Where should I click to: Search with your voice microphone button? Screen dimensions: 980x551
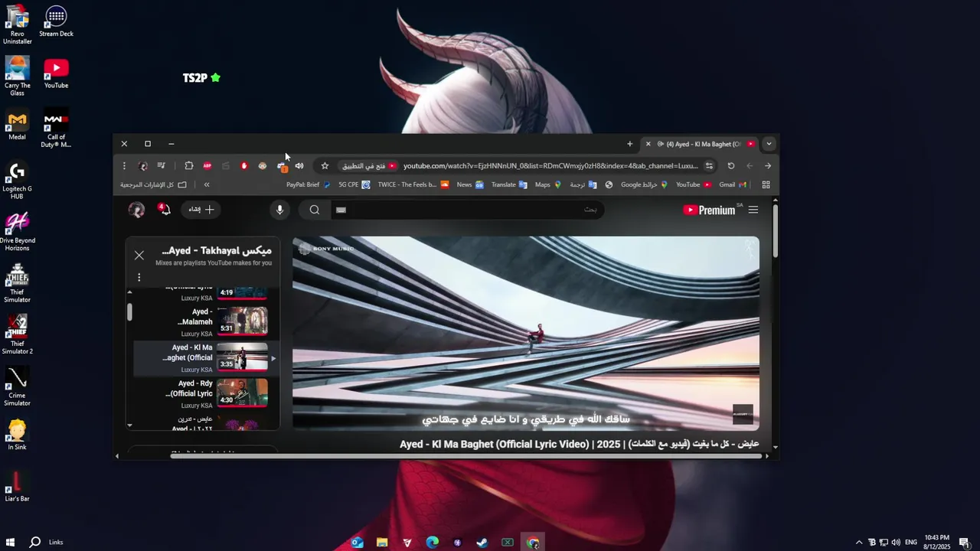coord(279,210)
